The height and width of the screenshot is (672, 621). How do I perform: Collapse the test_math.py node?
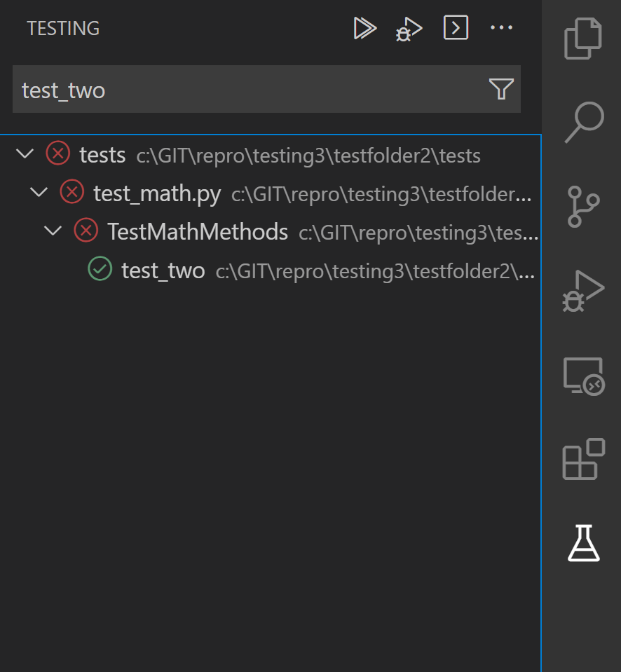click(x=39, y=193)
